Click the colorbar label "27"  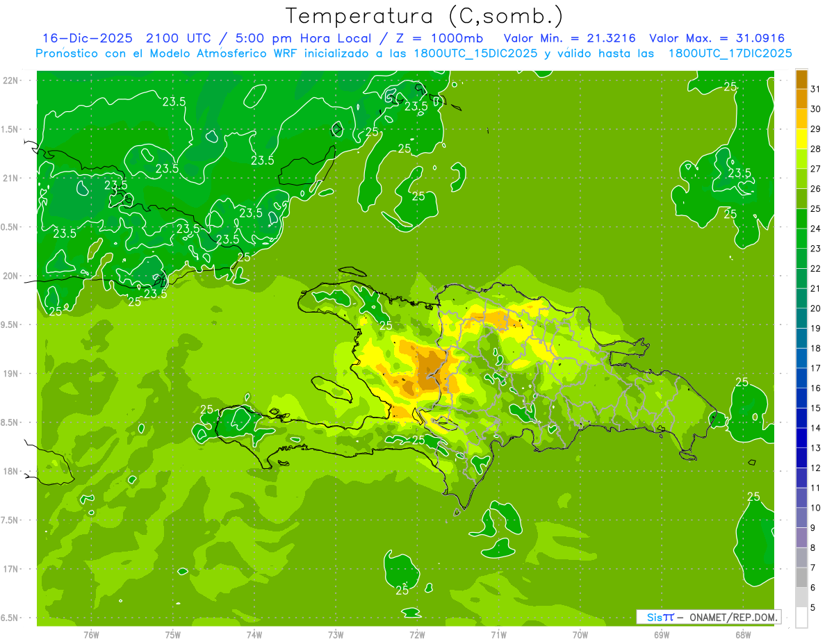click(x=815, y=169)
